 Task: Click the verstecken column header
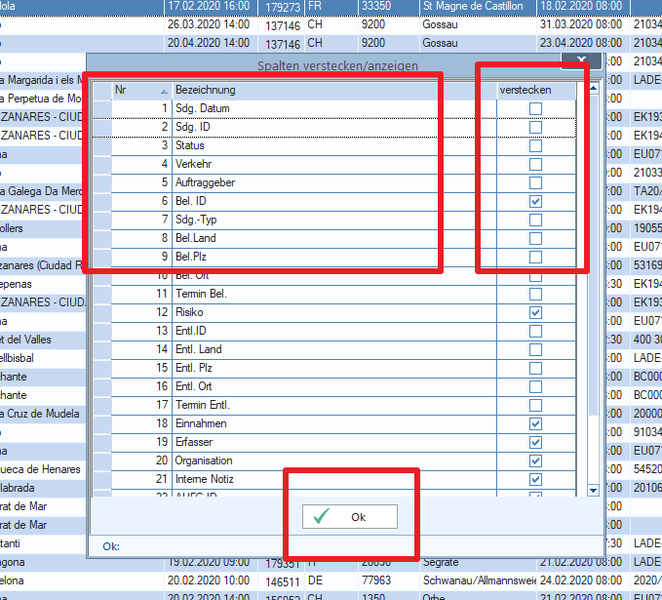coord(536,90)
